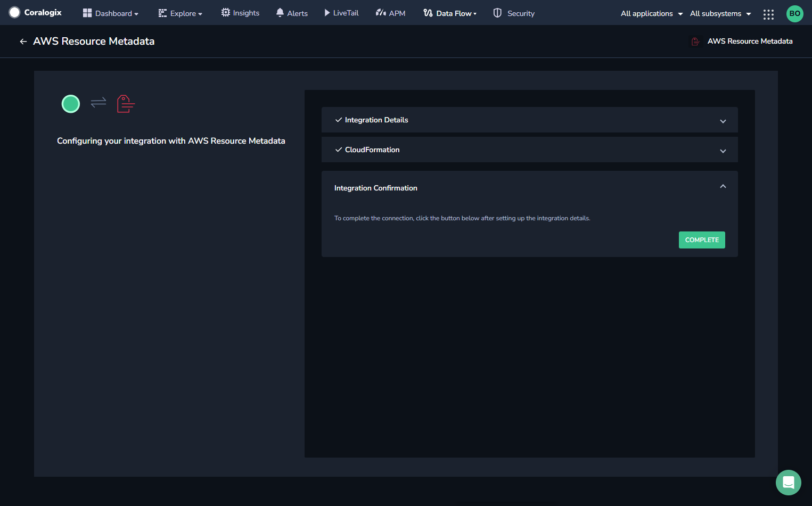
Task: Open the chat support widget
Action: pos(789,483)
